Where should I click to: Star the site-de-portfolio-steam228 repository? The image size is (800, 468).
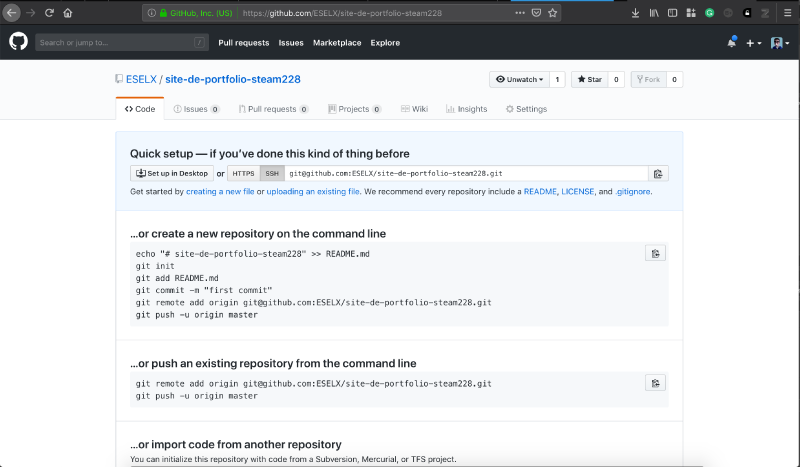pyautogui.click(x=588, y=79)
